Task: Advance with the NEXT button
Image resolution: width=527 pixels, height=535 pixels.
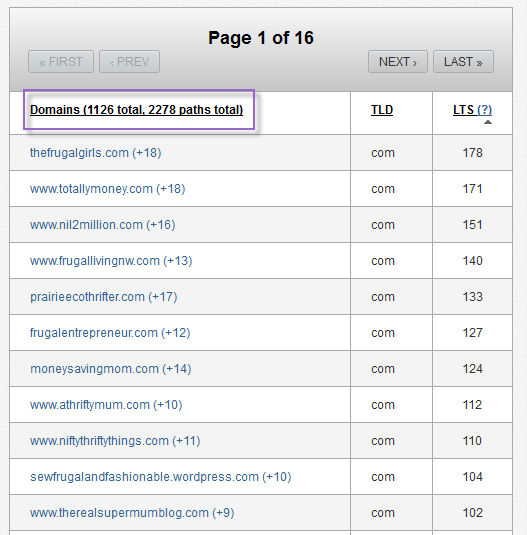Action: tap(398, 62)
